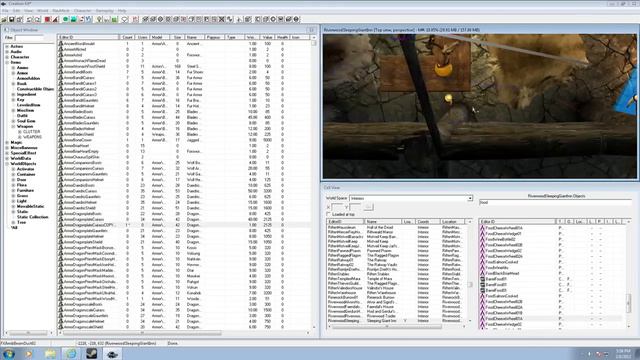Collapse the Items category in the tree
Image resolution: width=640 pixels, height=360 pixels.
pyautogui.click(x=7, y=62)
